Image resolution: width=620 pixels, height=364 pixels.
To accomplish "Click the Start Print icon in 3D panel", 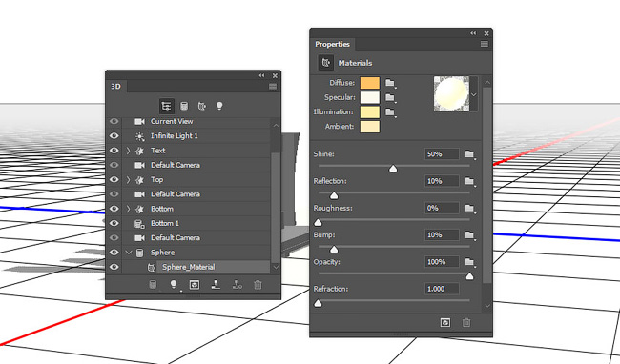I will (x=216, y=284).
